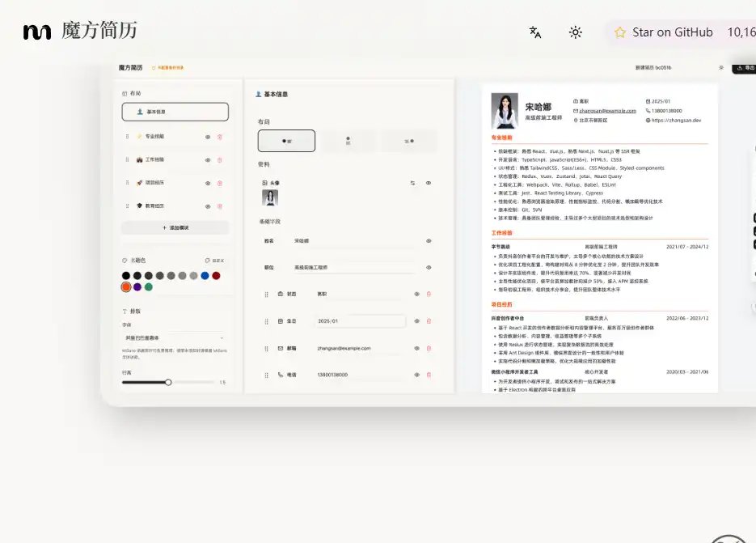The image size is (756, 543).
Task: Pick the purple theme color swatch
Action: pyautogui.click(x=137, y=287)
